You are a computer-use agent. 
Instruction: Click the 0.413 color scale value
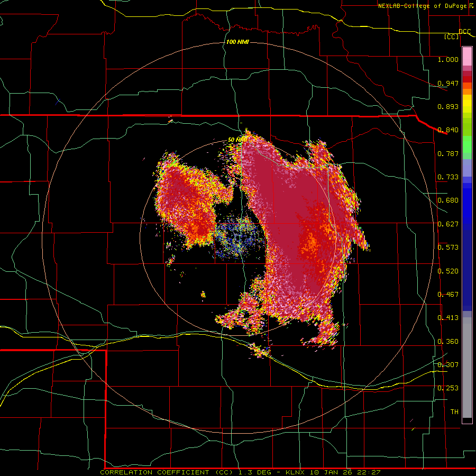click(x=448, y=318)
